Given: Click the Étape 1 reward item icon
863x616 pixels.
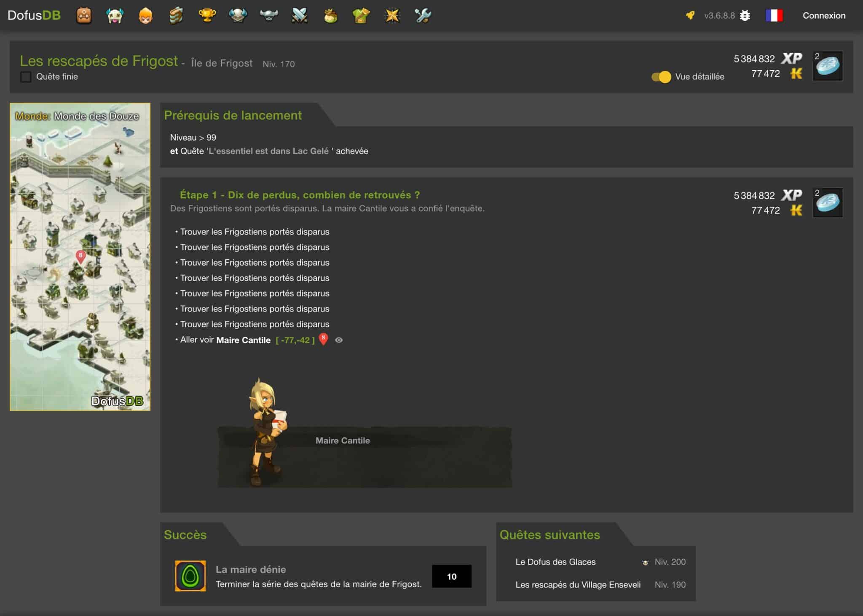Looking at the screenshot, I should [828, 203].
